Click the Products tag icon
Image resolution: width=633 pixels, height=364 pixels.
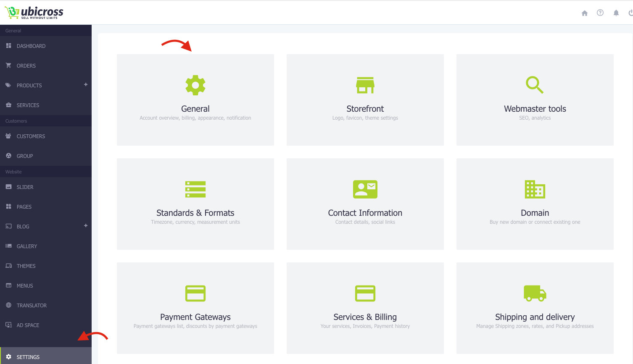pos(8,85)
